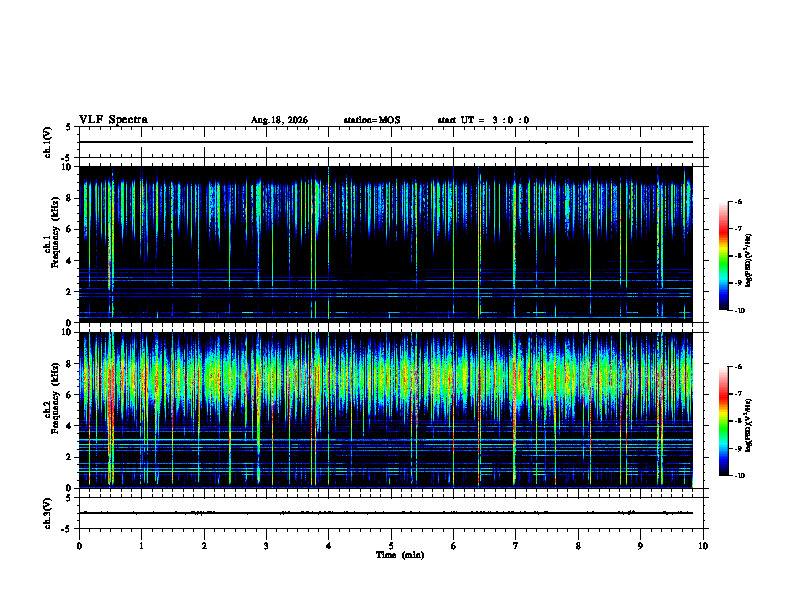The width and height of the screenshot is (792, 612).
Task: Click the ch.1 voltage waveform strip
Action: (x=391, y=142)
